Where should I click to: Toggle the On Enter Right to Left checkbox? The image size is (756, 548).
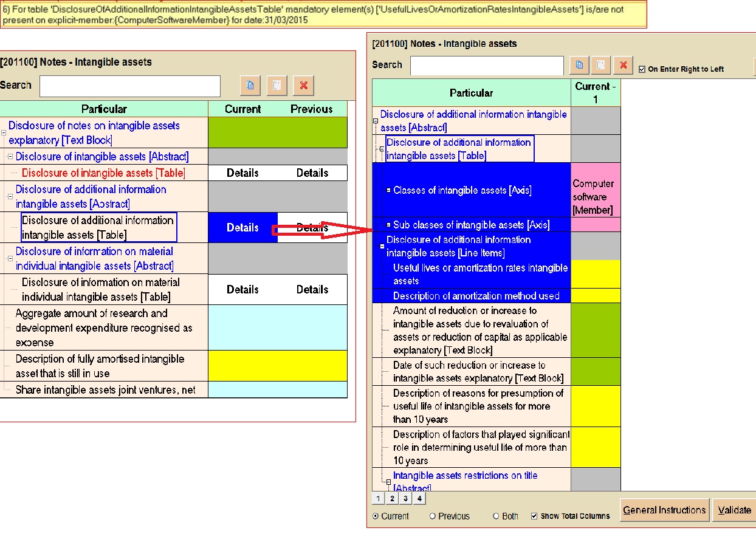(x=642, y=69)
